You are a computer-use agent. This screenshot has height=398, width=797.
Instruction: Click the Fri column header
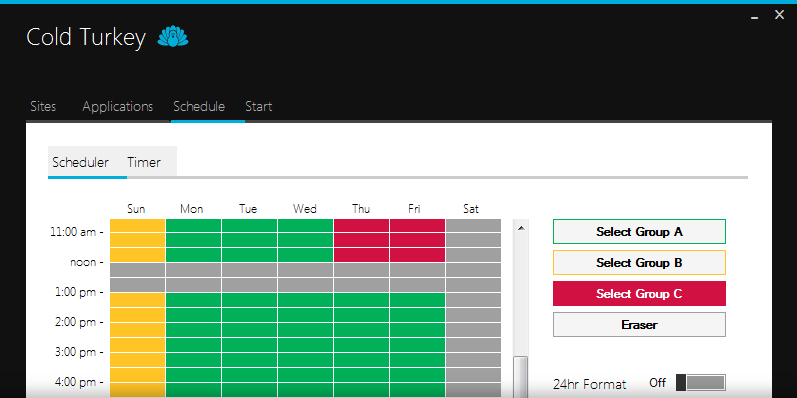pyautogui.click(x=414, y=209)
